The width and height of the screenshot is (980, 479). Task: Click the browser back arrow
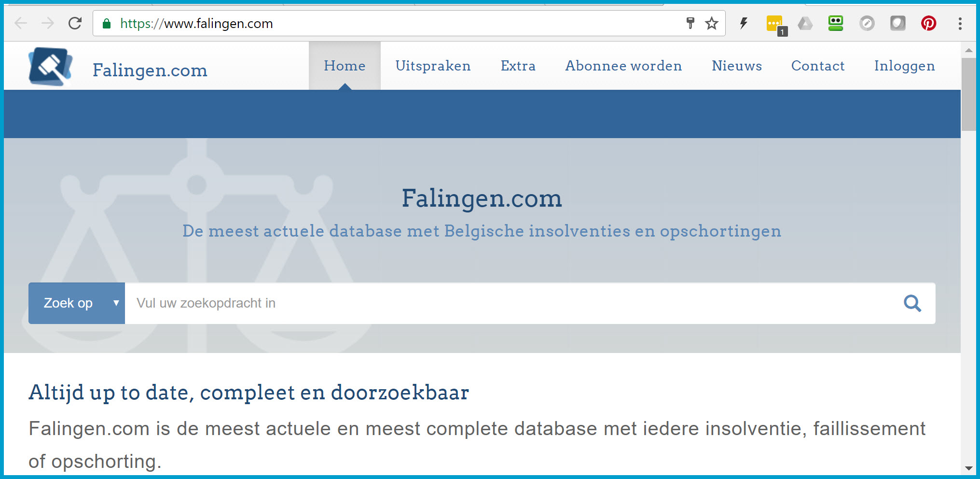[21, 23]
